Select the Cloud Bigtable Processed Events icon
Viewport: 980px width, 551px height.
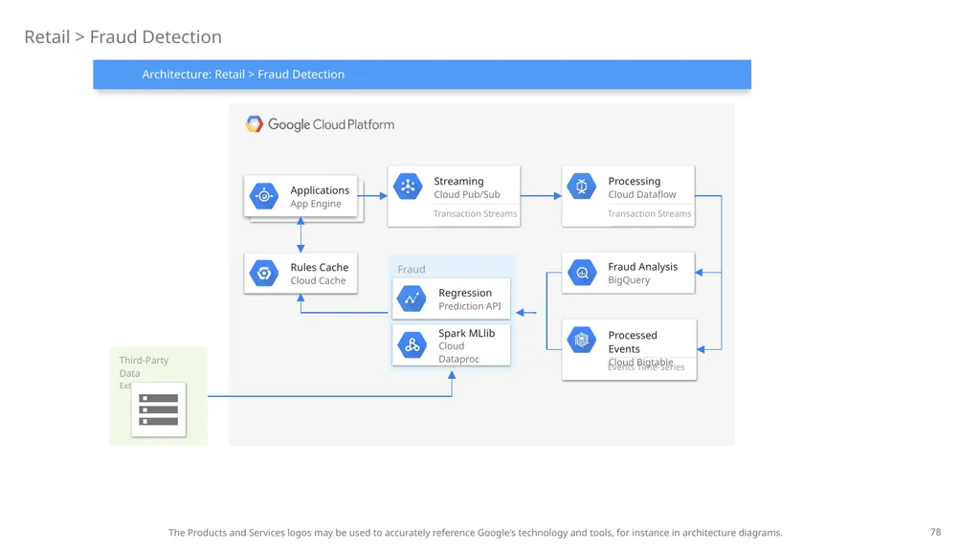click(582, 341)
